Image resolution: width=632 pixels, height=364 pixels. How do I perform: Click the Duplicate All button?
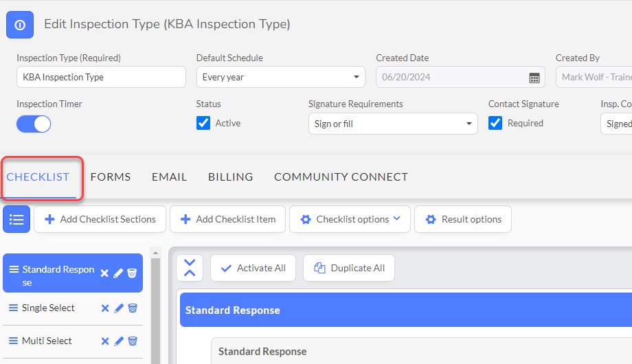[x=349, y=268]
